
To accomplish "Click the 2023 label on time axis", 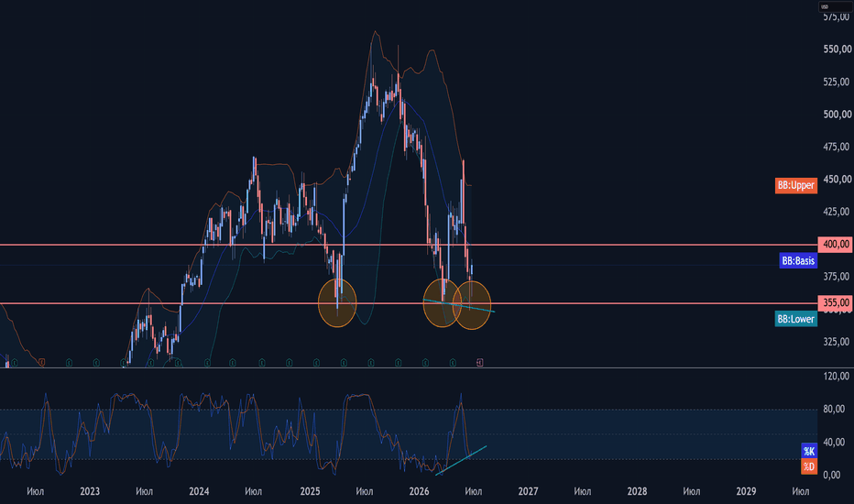I will point(90,491).
